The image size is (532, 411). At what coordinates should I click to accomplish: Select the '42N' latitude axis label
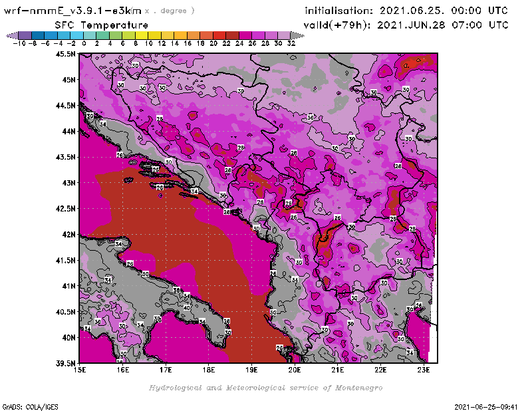click(68, 235)
